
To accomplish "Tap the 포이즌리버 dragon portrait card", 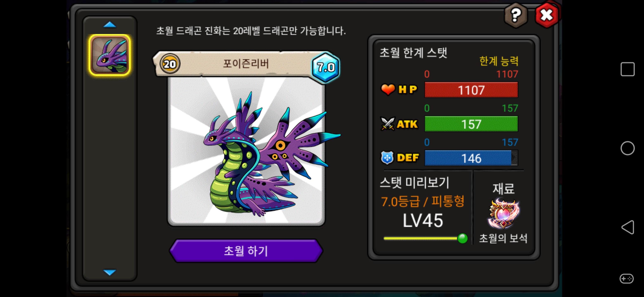I will (246, 151).
